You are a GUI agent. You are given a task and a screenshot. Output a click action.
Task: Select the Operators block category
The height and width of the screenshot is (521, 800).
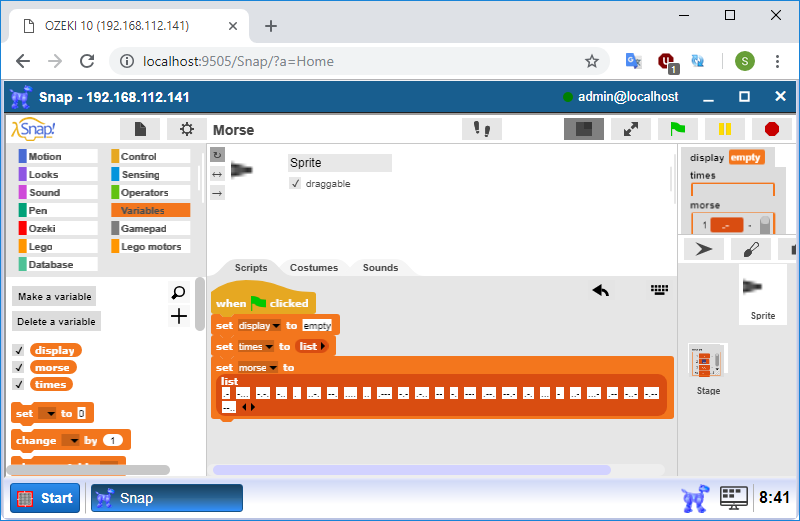coord(151,192)
